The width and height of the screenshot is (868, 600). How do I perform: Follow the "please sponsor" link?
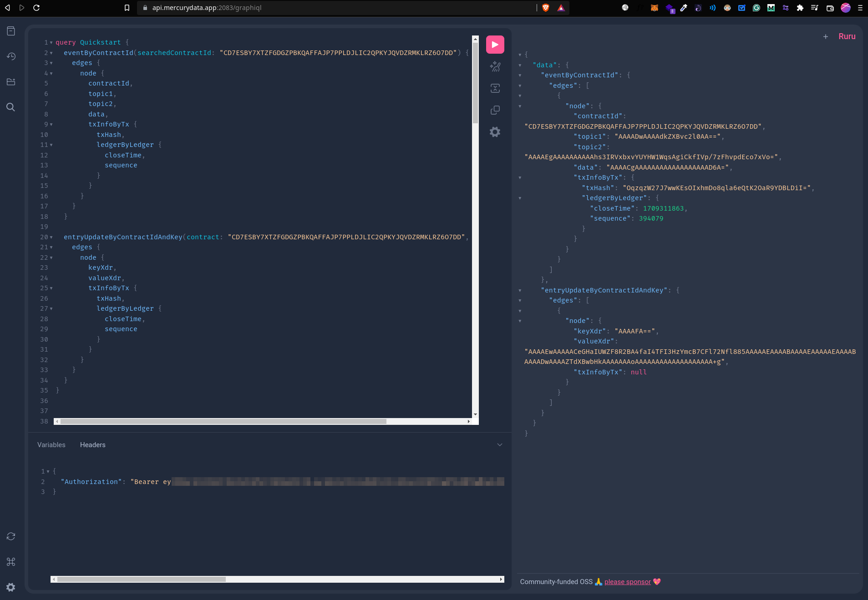(x=627, y=582)
